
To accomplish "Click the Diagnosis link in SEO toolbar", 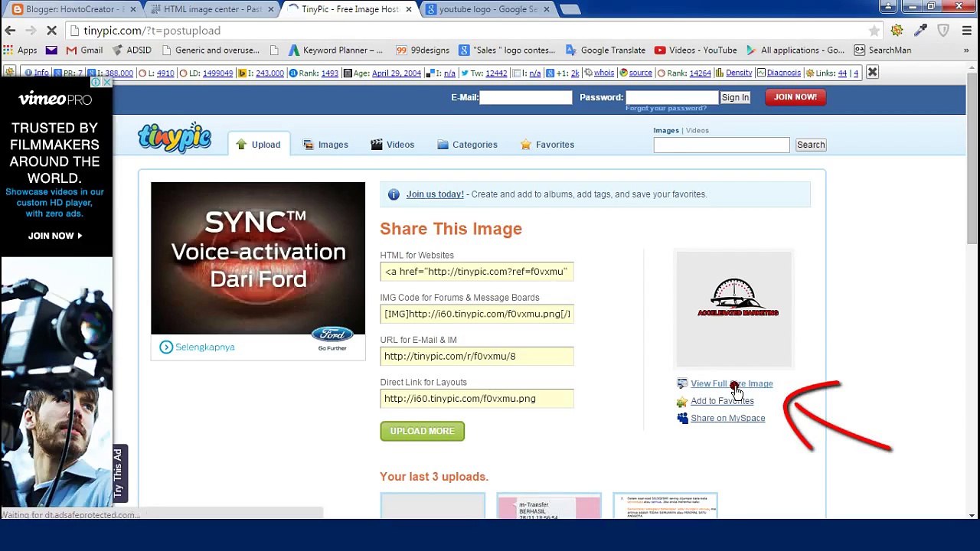I will pos(783,73).
